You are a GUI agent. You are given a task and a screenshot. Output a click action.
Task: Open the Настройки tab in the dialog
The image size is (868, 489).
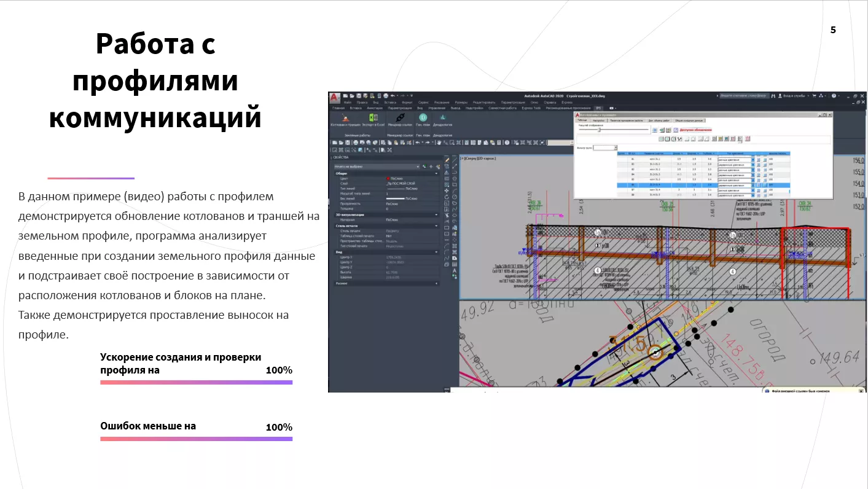600,120
